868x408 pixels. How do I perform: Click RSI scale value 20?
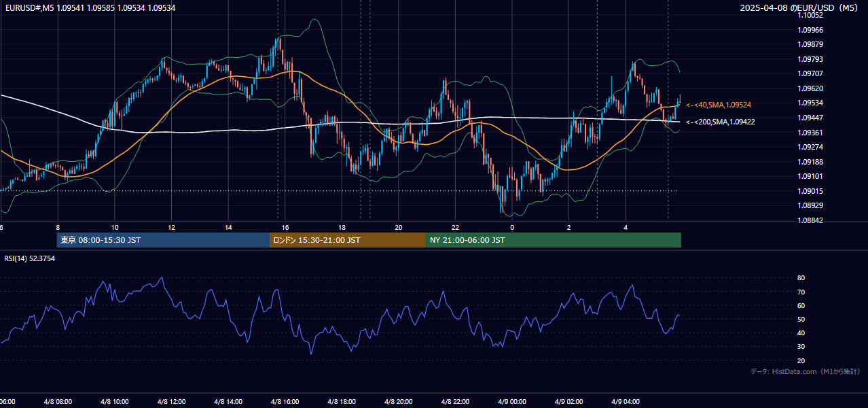(801, 360)
